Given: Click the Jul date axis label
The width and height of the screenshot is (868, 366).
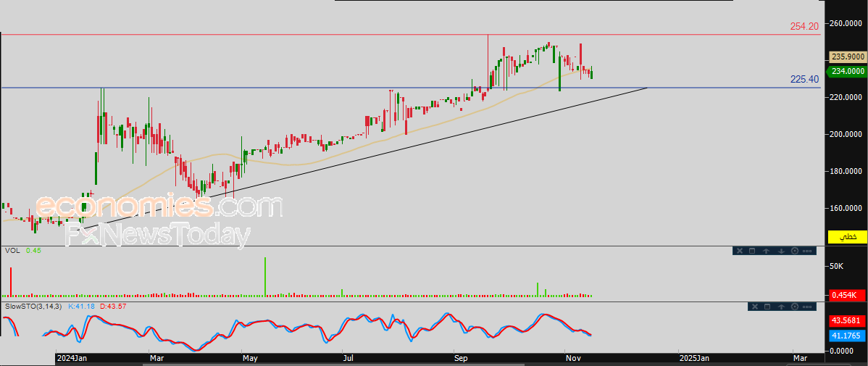Looking at the screenshot, I should [x=349, y=358].
